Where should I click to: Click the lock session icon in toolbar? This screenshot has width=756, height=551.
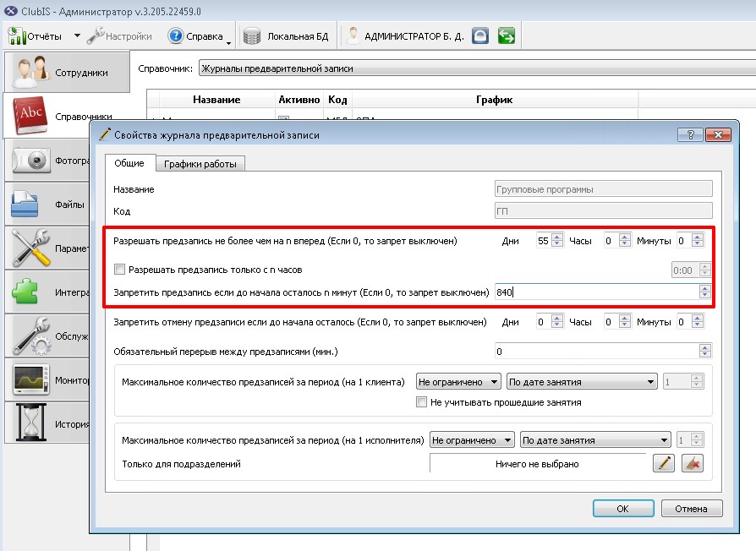click(480, 35)
